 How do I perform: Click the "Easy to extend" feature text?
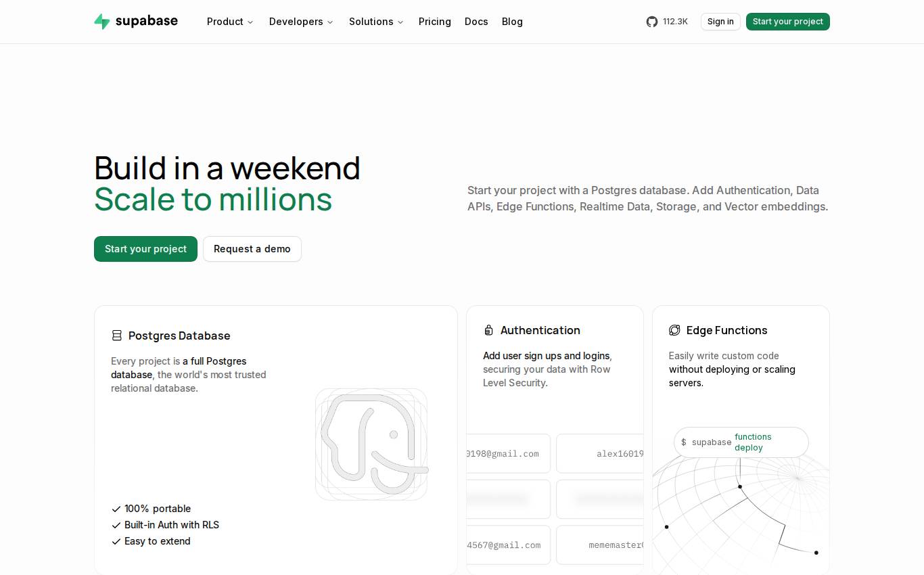pos(158,541)
